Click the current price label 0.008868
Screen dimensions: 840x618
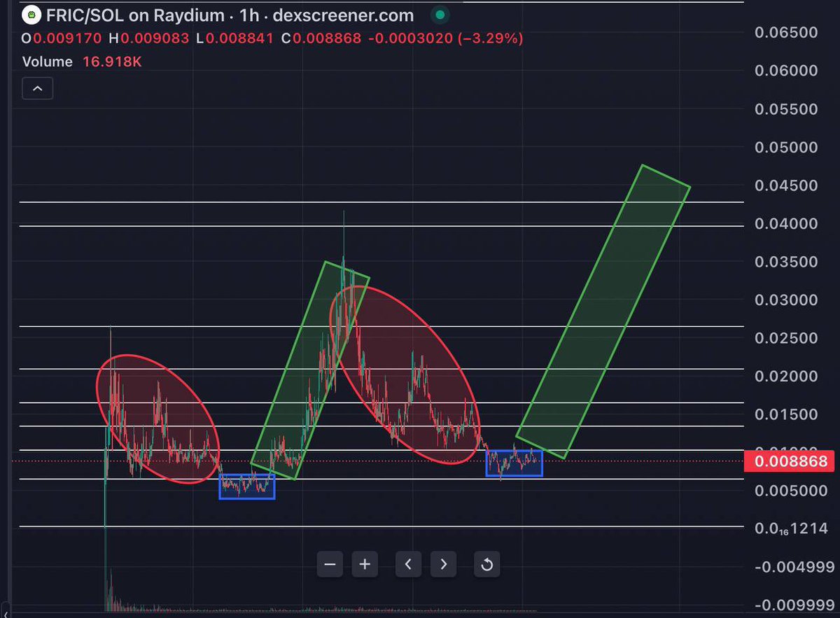789,461
